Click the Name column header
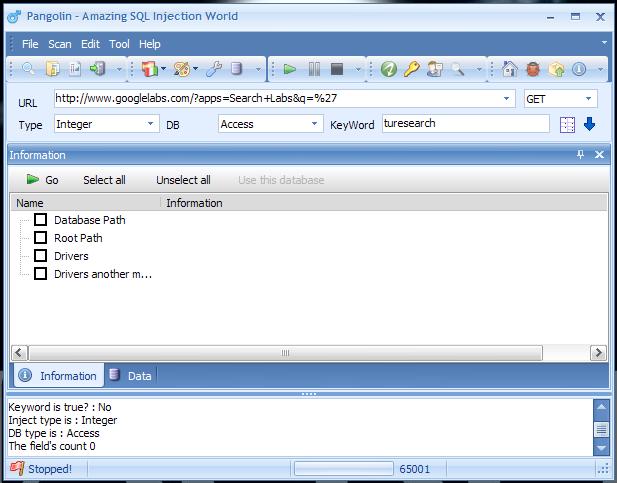 point(85,203)
